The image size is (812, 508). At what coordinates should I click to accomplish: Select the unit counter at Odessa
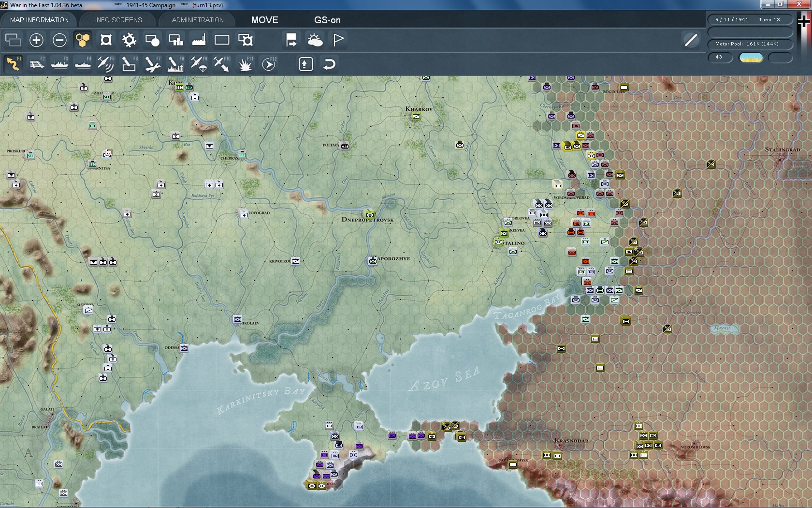coord(184,348)
